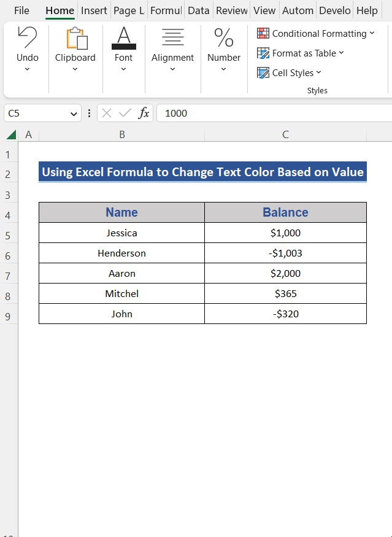The height and width of the screenshot is (537, 392).
Task: Select the Henderson cell
Action: click(x=122, y=253)
